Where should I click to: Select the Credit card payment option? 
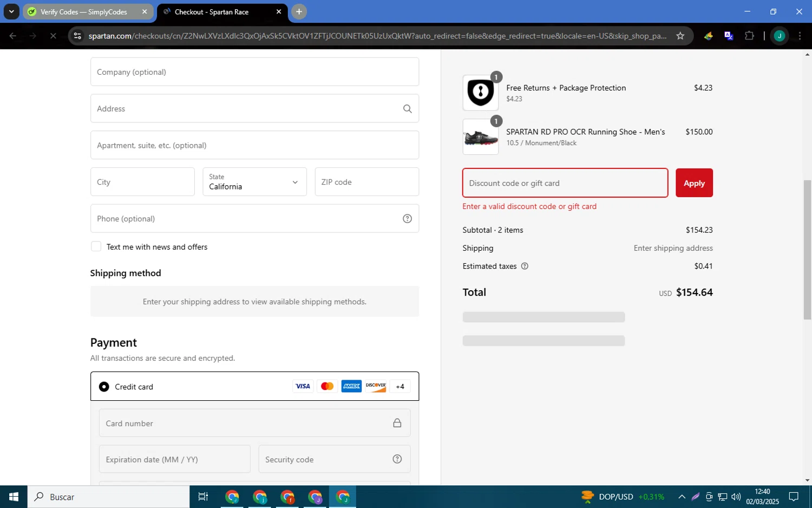104,387
